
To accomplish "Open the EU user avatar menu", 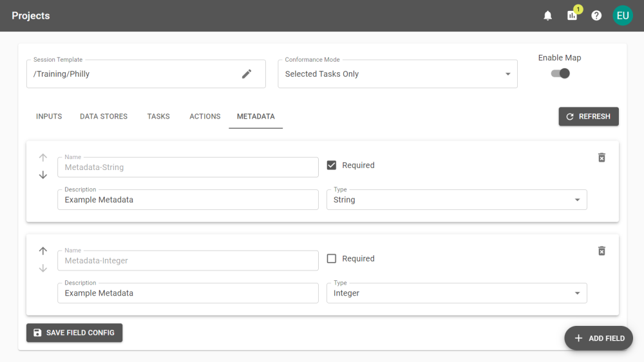I will tap(623, 15).
